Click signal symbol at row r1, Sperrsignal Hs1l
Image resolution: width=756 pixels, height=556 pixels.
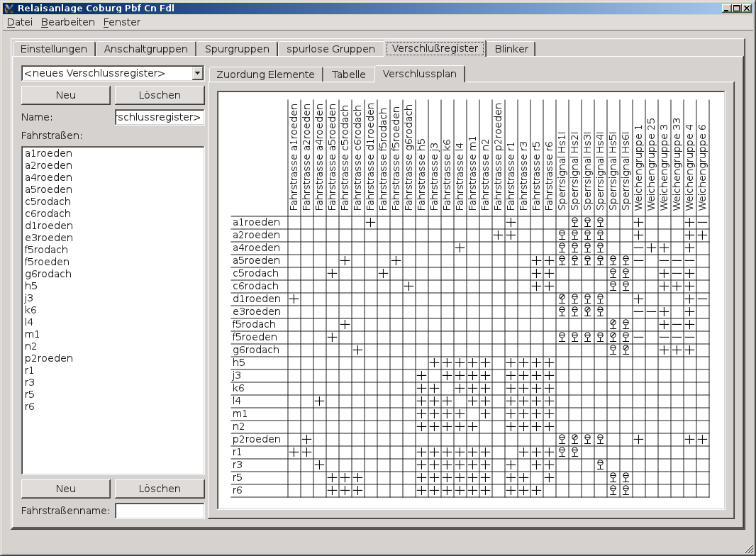click(x=562, y=452)
